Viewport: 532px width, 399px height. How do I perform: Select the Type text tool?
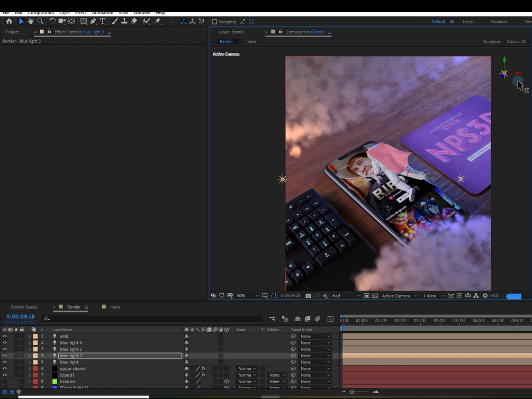tap(103, 21)
